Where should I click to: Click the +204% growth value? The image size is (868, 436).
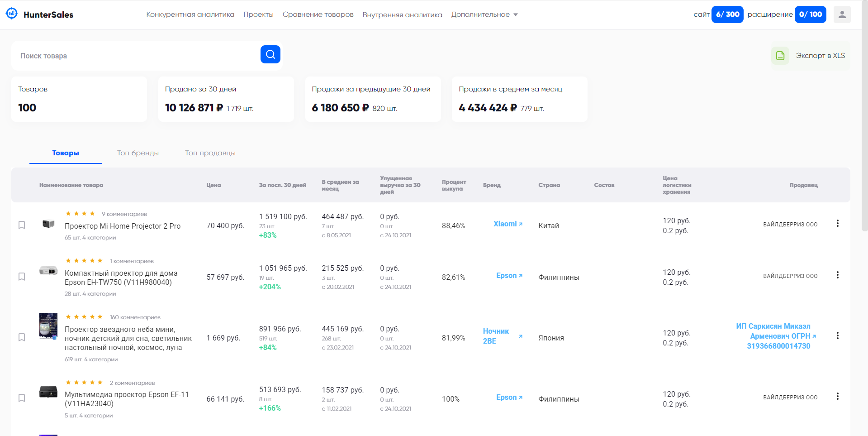(270, 287)
